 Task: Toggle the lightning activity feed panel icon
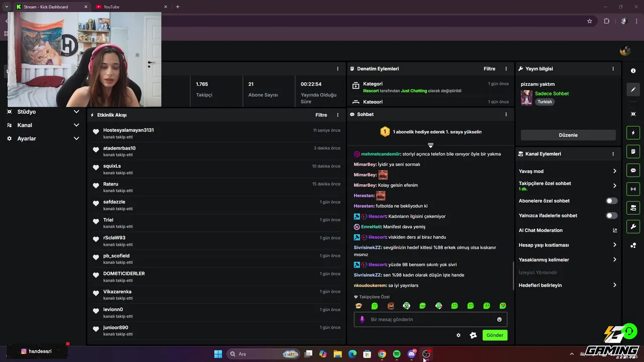tap(633, 133)
